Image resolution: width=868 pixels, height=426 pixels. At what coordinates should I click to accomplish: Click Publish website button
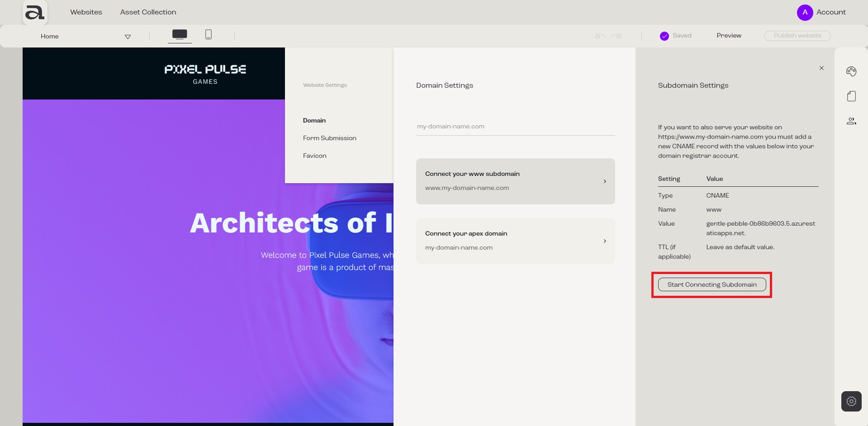(797, 36)
